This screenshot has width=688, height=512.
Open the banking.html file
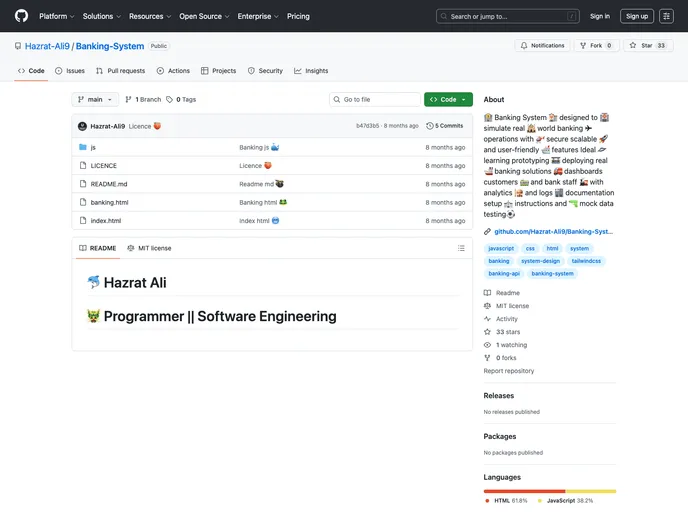tap(109, 202)
